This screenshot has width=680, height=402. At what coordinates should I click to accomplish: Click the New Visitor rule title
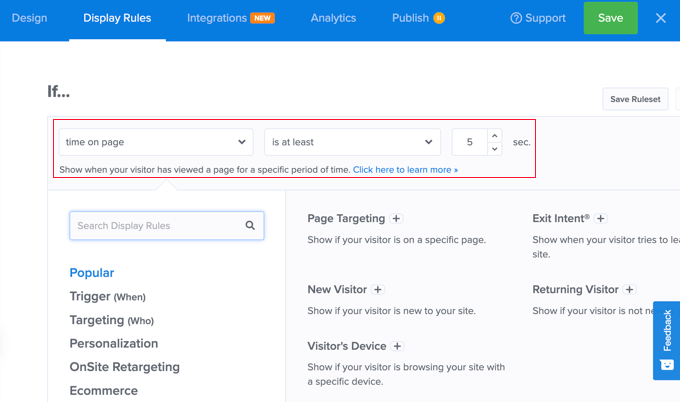[337, 290]
